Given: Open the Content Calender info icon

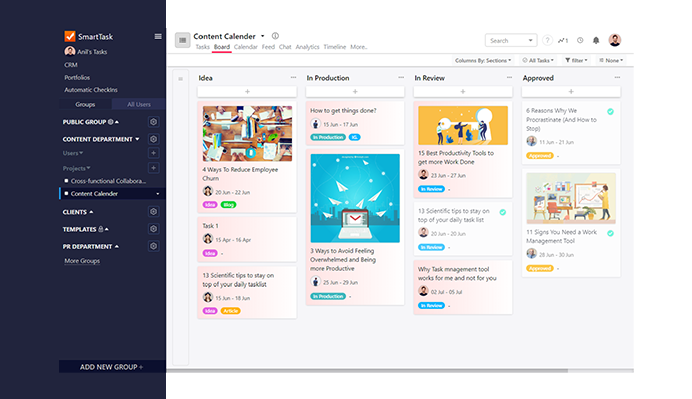Looking at the screenshot, I should point(275,36).
